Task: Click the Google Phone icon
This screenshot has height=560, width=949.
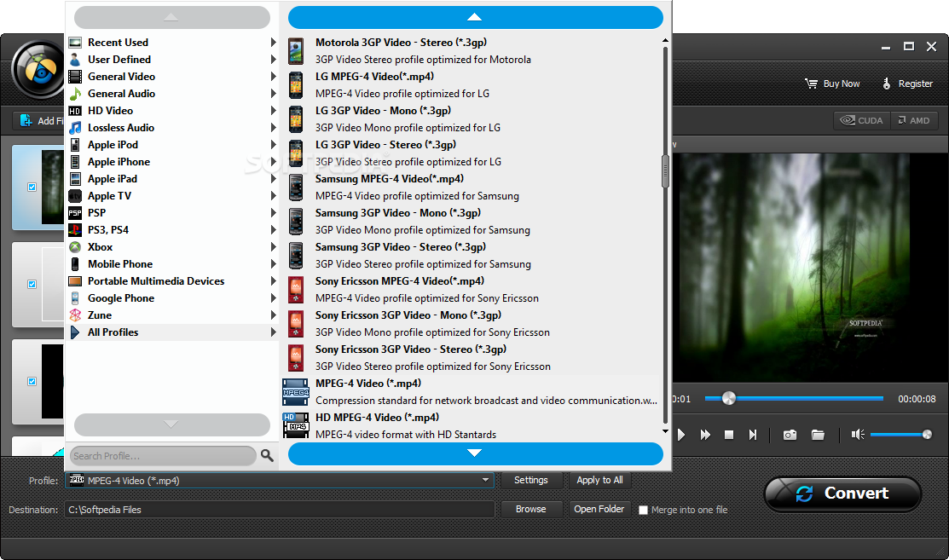Action: (75, 298)
